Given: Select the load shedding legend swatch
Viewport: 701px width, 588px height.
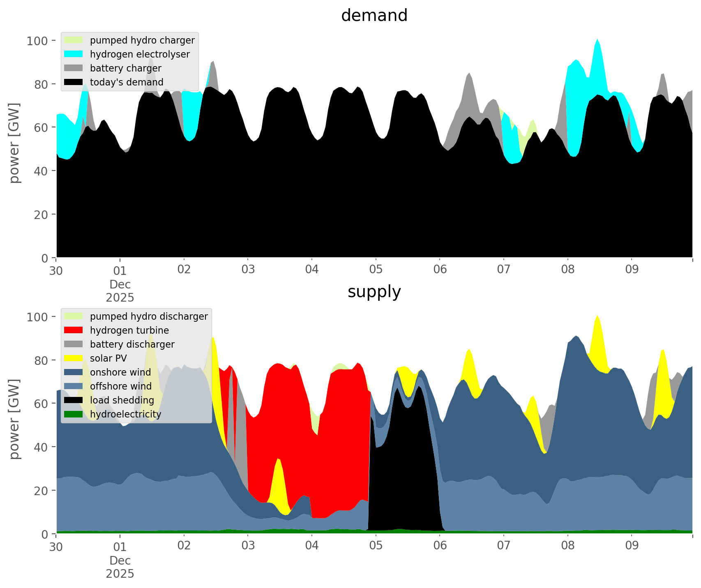Looking at the screenshot, I should 74,400.
